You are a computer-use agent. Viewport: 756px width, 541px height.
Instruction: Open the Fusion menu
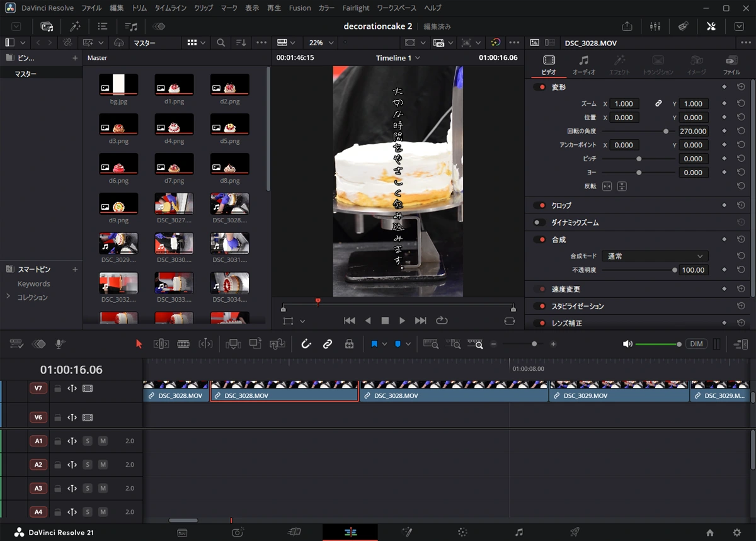pos(300,8)
